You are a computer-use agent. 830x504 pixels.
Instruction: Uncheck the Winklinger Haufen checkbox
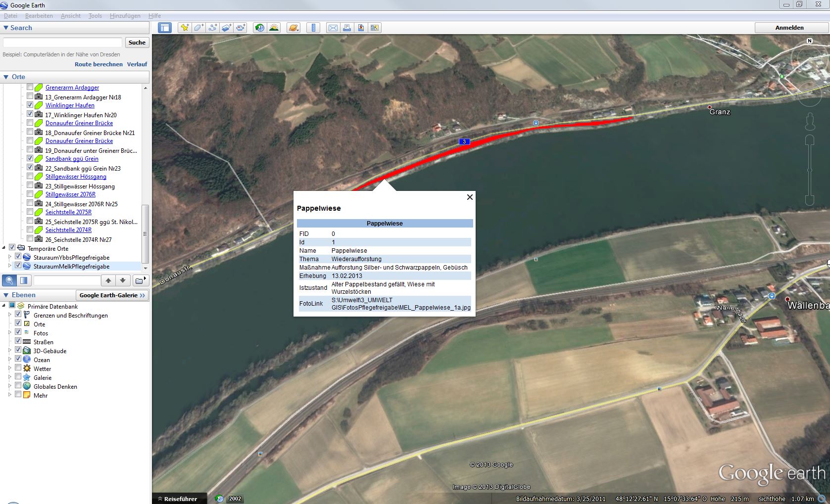[30, 105]
